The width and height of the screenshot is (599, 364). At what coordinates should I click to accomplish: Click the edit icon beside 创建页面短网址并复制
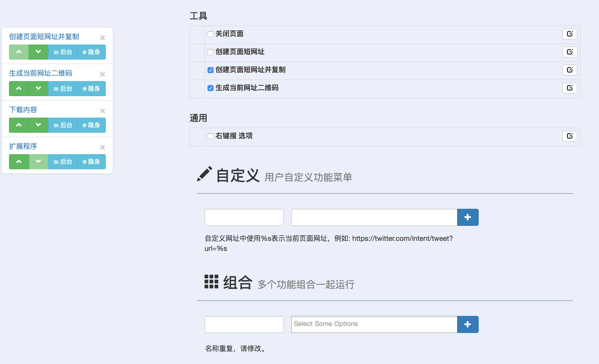pyautogui.click(x=570, y=70)
